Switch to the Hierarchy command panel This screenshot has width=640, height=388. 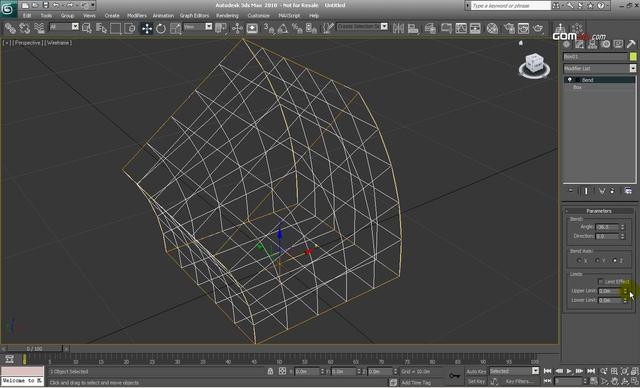(593, 44)
